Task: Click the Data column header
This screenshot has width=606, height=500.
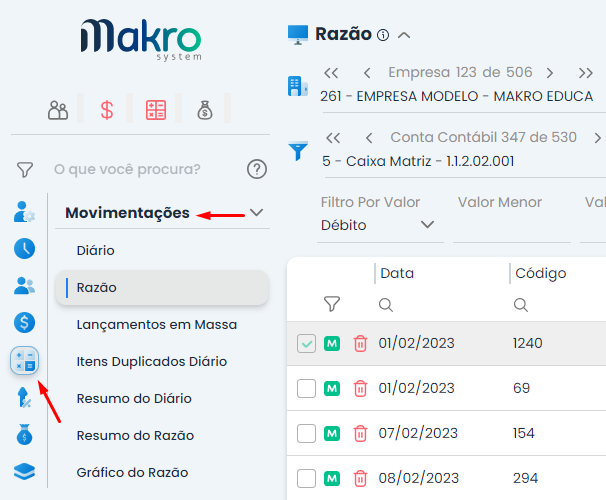Action: (x=397, y=273)
